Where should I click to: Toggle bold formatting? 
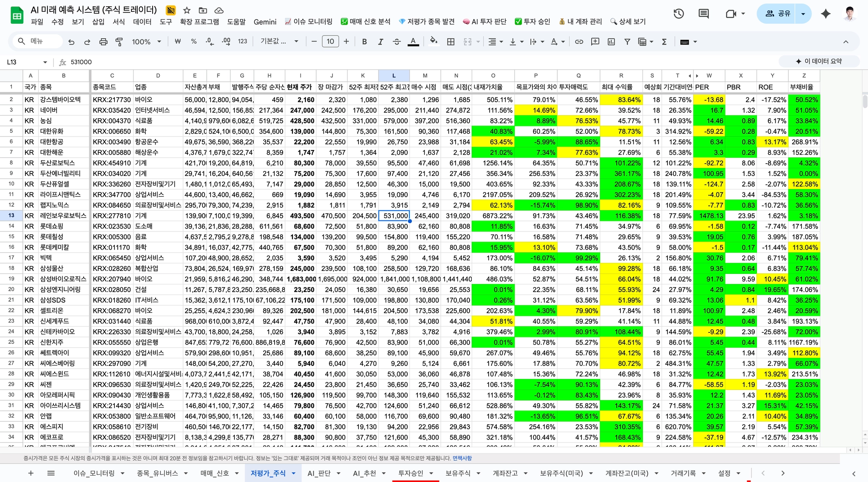coord(364,42)
